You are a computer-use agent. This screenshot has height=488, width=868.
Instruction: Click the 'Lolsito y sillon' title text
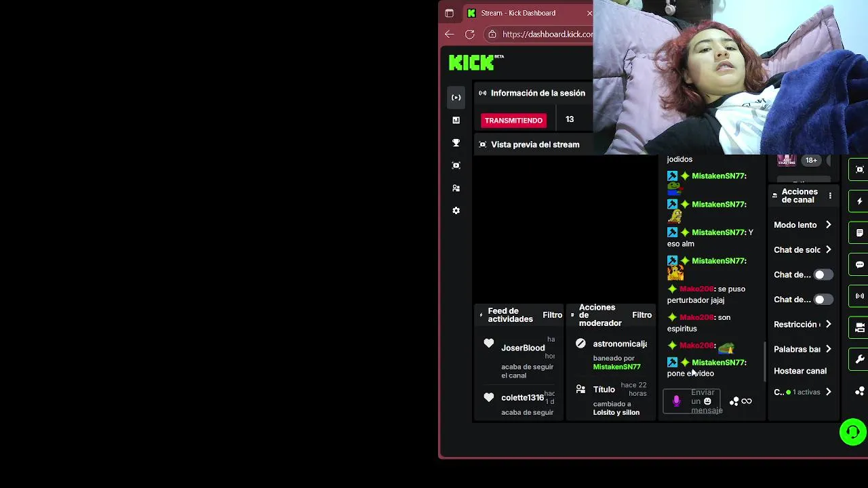pos(616,412)
